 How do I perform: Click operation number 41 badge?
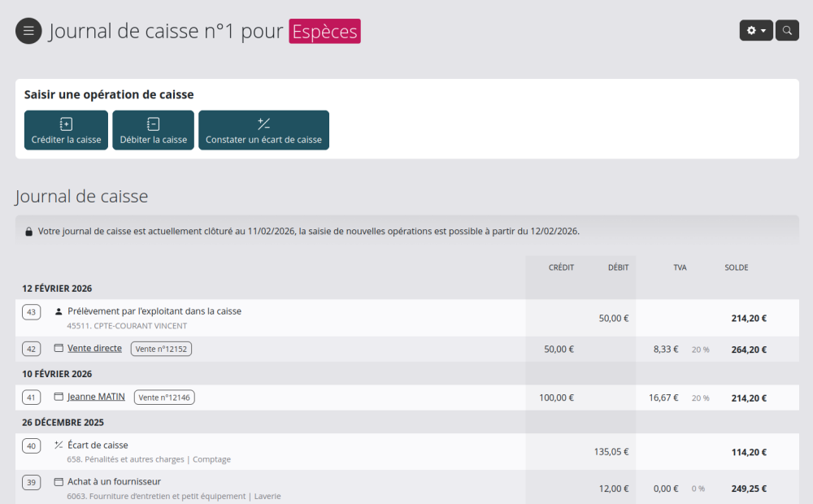pos(32,398)
